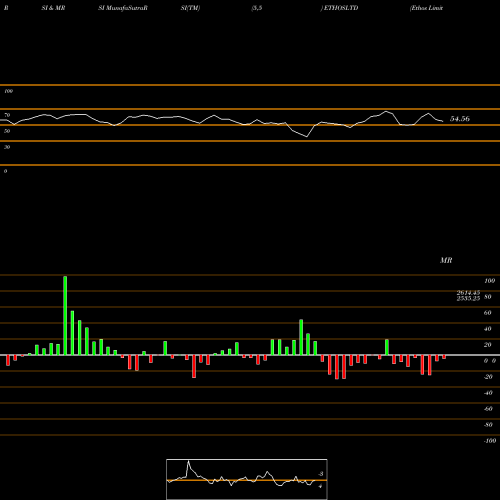The height and width of the screenshot is (500, 500).
Task: Click the 2555.25 price value
Action: point(468,298)
